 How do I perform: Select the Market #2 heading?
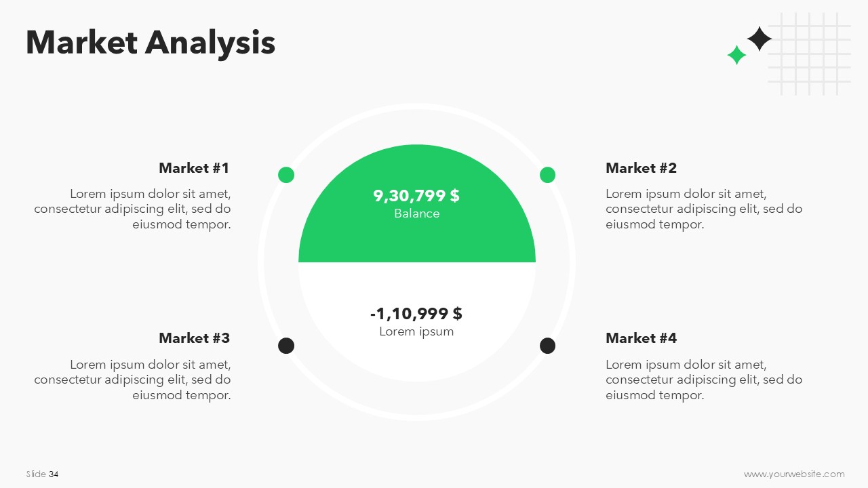[x=642, y=168]
